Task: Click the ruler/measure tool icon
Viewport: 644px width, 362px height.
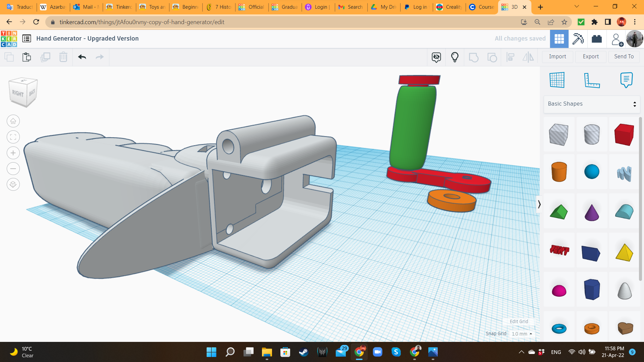Action: 591,80
